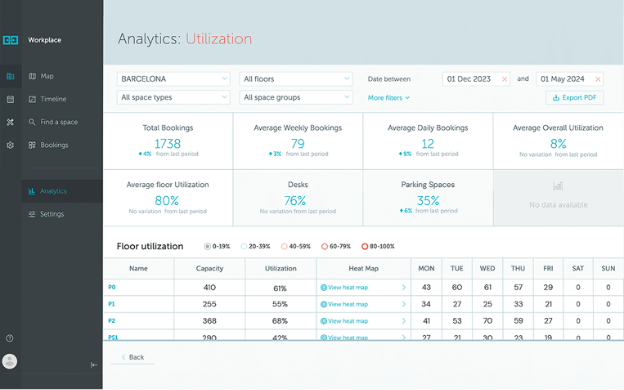Image resolution: width=624 pixels, height=390 pixels.
Task: Clear the 01 Dec 2023 date
Action: pyautogui.click(x=504, y=79)
